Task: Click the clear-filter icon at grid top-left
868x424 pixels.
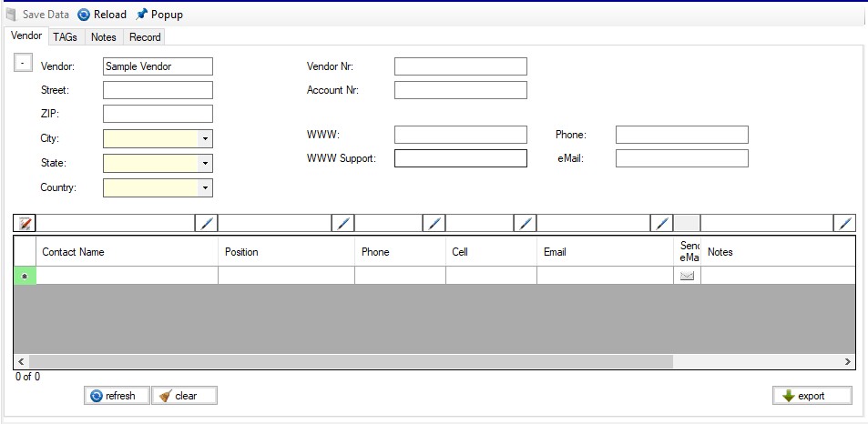Action: (25, 224)
